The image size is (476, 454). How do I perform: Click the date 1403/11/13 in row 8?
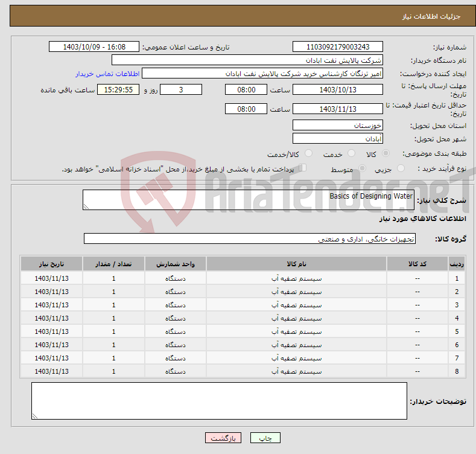[52, 371]
